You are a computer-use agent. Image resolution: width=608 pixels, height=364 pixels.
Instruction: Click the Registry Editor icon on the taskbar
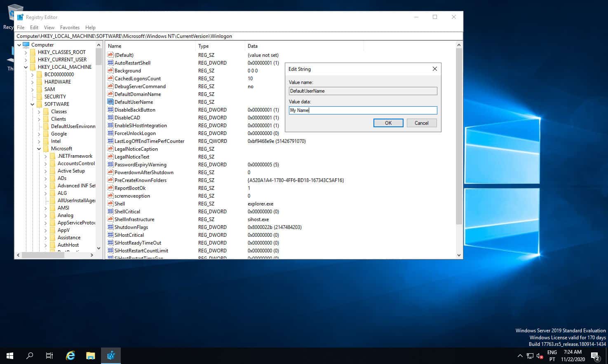(x=110, y=355)
